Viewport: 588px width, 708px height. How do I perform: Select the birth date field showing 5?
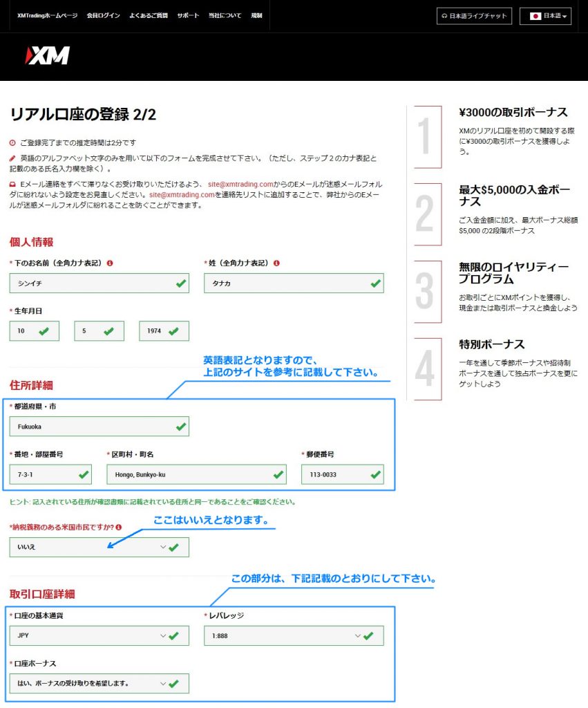point(99,331)
